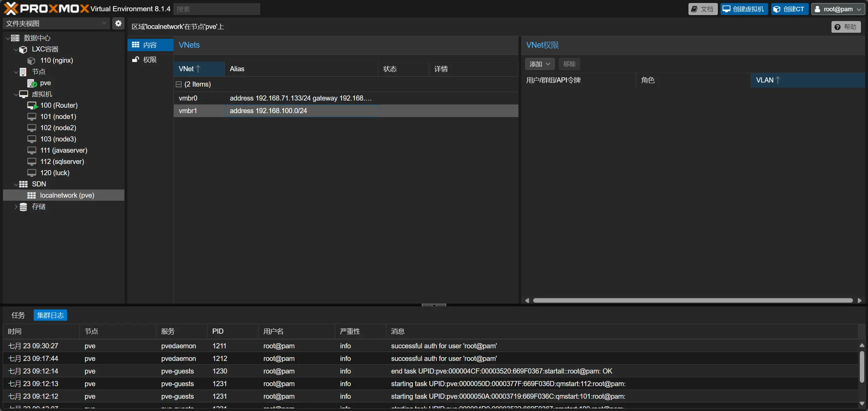Click the 搜索 search input field
The width and height of the screenshot is (868, 411).
pos(217,9)
